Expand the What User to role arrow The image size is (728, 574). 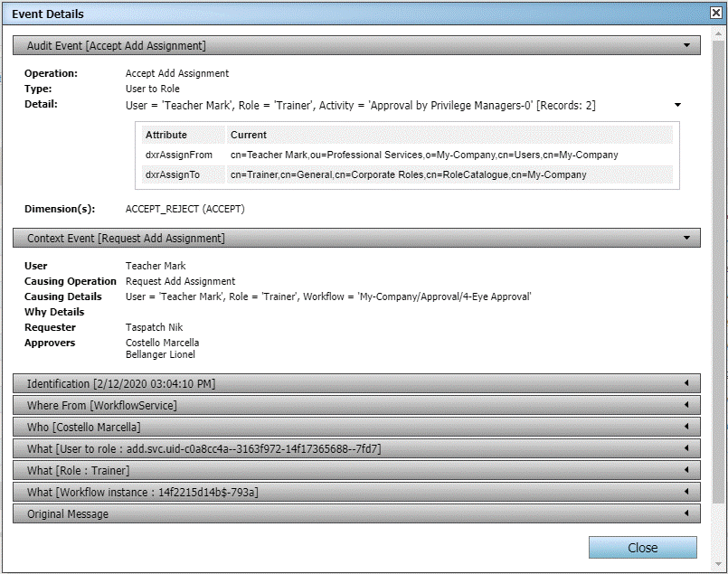(686, 449)
